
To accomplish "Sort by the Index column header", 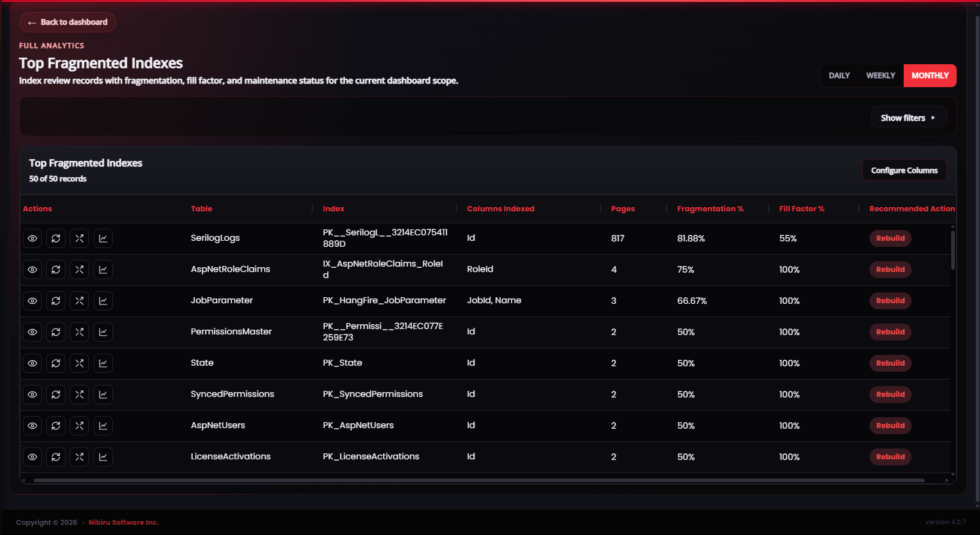I will click(334, 209).
